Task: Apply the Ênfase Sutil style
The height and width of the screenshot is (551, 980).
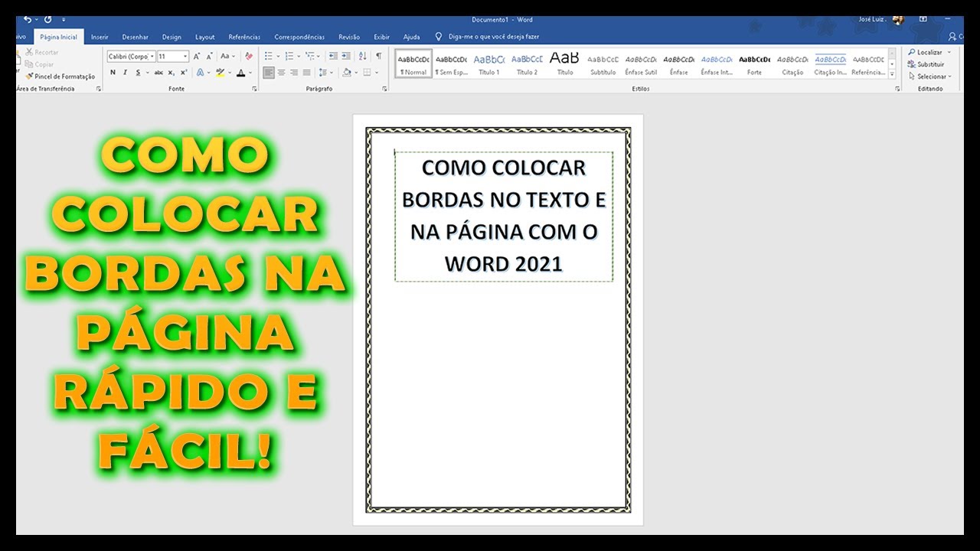Action: (x=641, y=64)
